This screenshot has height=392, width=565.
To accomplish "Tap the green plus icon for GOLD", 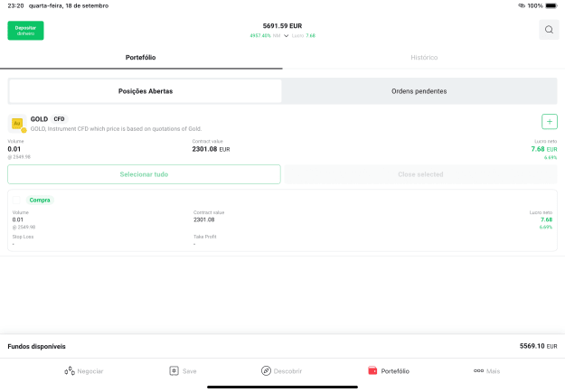I will click(549, 122).
